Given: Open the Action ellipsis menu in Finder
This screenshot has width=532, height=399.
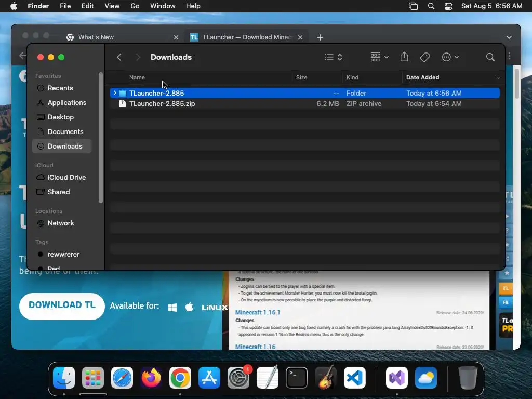Looking at the screenshot, I should pyautogui.click(x=450, y=57).
